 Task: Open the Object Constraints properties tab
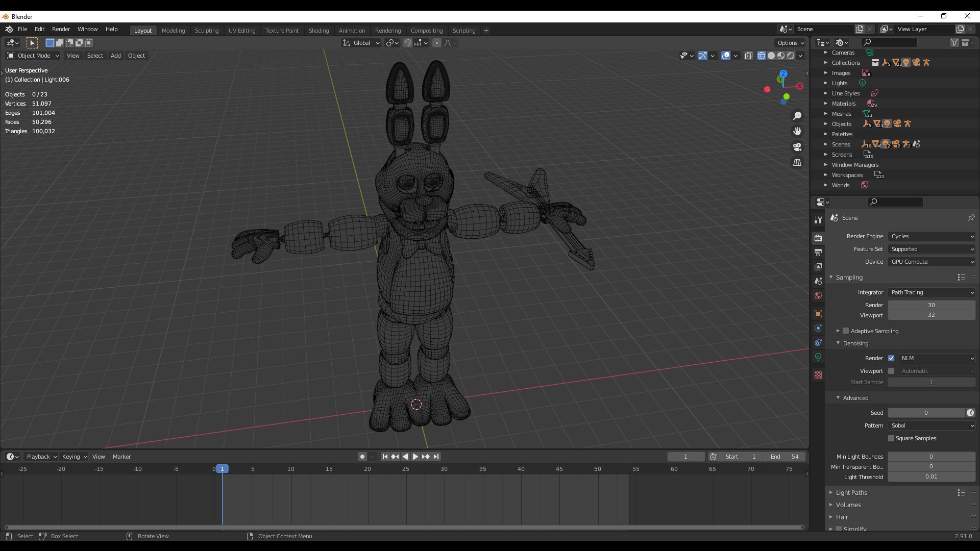pyautogui.click(x=818, y=342)
